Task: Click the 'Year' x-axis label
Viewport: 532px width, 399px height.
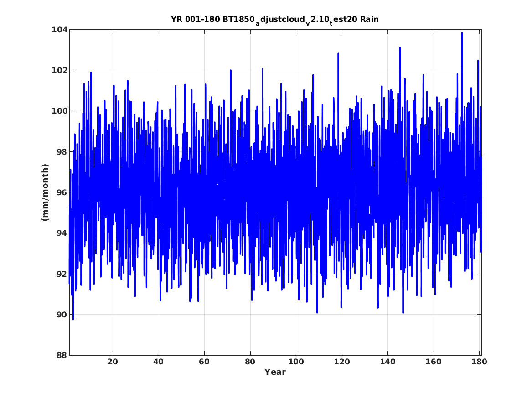Action: [x=275, y=372]
